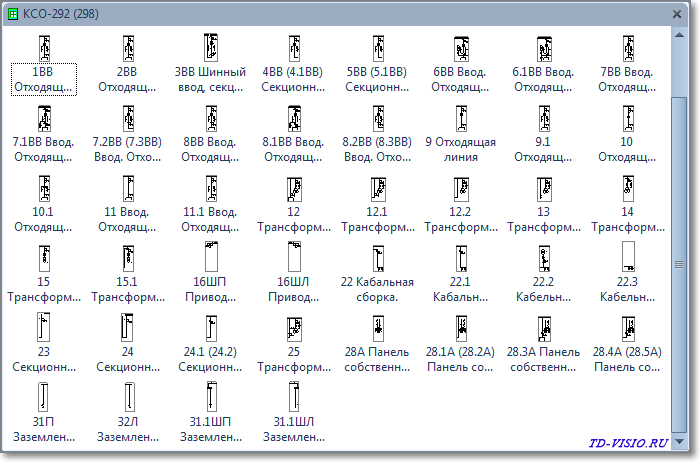This screenshot has width=700, height=462.
Task: Select the 25 Трансформ... shape
Action: coord(294,344)
